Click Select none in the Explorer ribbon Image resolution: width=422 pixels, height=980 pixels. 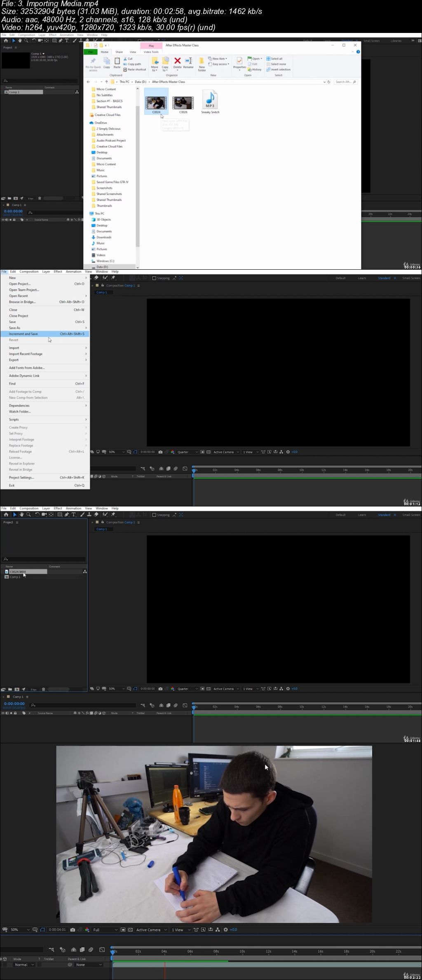pos(276,64)
